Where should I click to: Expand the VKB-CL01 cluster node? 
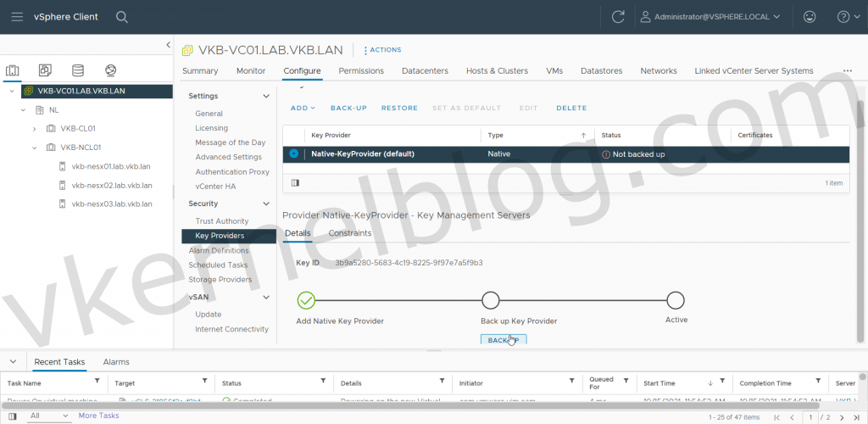coord(34,129)
